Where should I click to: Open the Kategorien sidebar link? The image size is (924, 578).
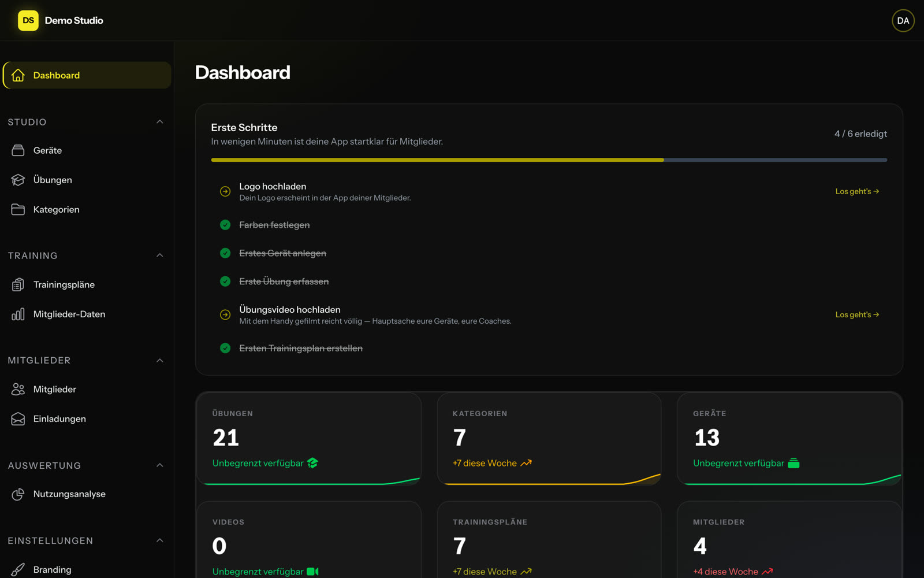[87, 209]
